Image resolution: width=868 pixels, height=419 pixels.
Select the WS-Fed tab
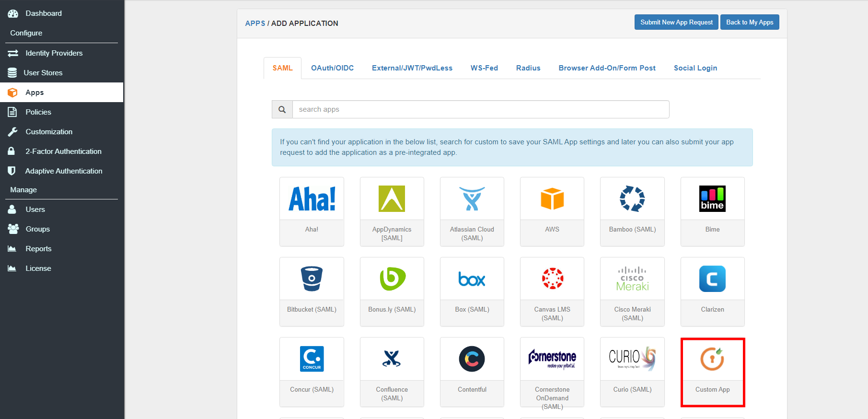484,68
